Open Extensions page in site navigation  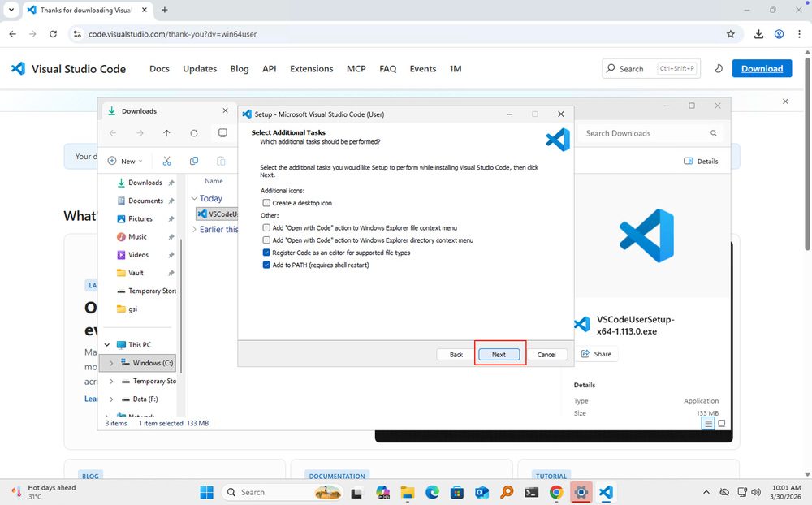pos(312,69)
